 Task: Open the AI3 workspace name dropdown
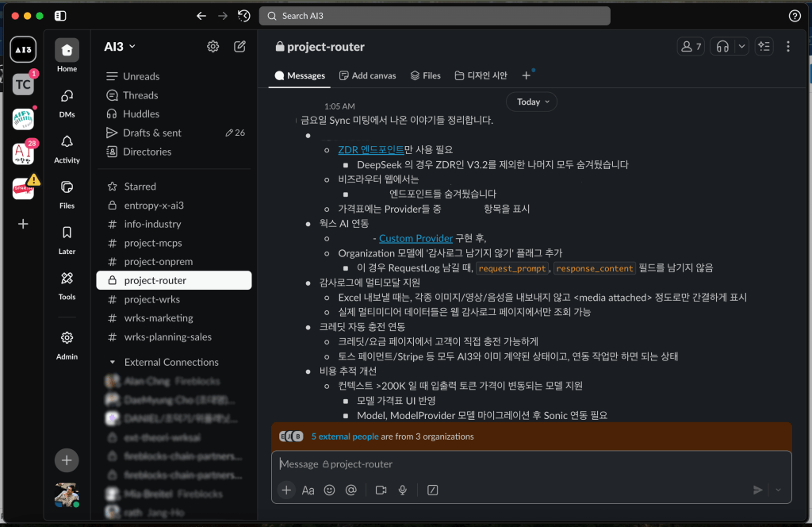click(120, 47)
